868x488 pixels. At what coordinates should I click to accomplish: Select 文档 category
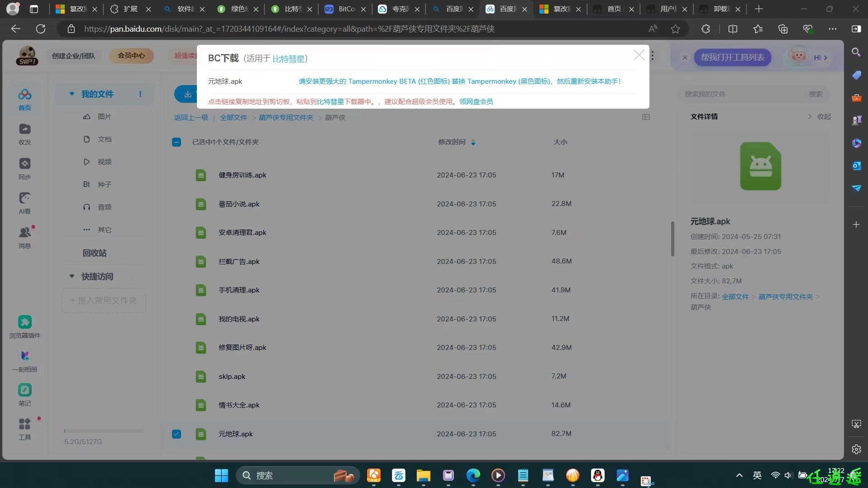pos(105,139)
